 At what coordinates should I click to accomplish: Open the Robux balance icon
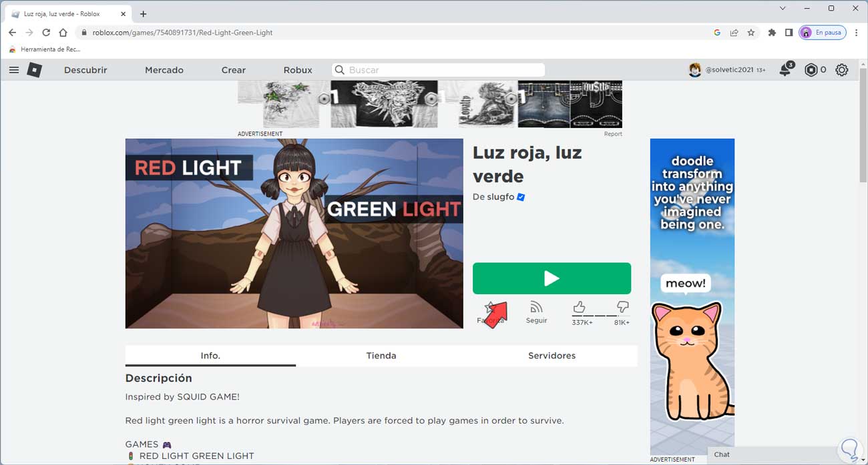(x=811, y=69)
